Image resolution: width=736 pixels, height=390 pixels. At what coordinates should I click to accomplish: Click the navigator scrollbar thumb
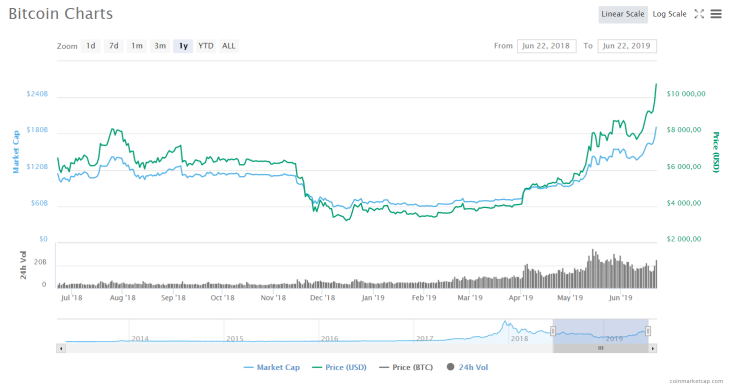(600, 348)
